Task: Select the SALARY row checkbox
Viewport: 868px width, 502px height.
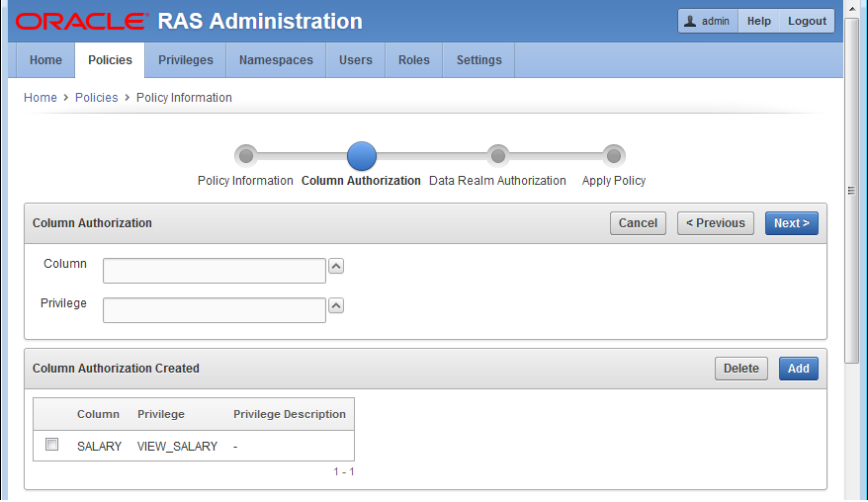Action: [52, 445]
